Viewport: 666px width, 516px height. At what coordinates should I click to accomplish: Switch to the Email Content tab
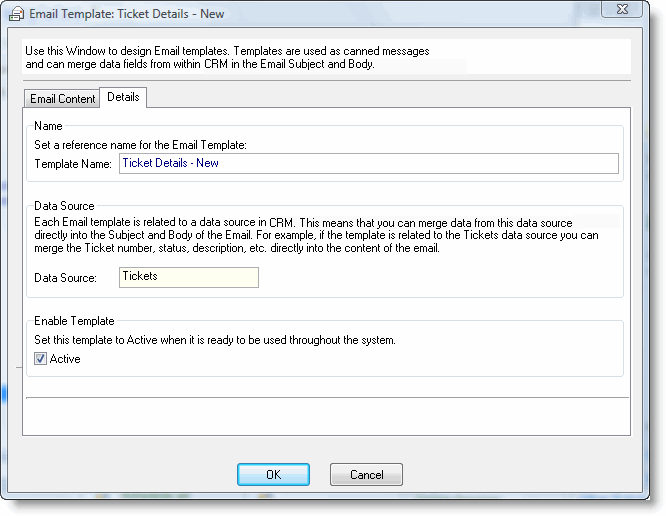coord(62,98)
